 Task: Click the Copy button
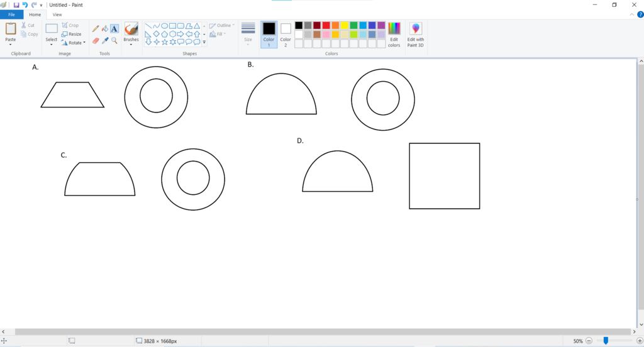pos(30,34)
